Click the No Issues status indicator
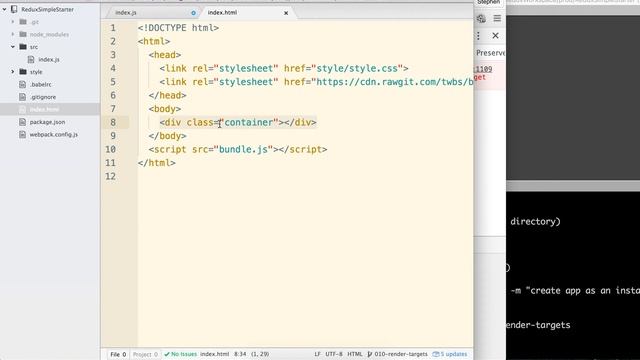Image resolution: width=640 pixels, height=360 pixels. click(180, 354)
